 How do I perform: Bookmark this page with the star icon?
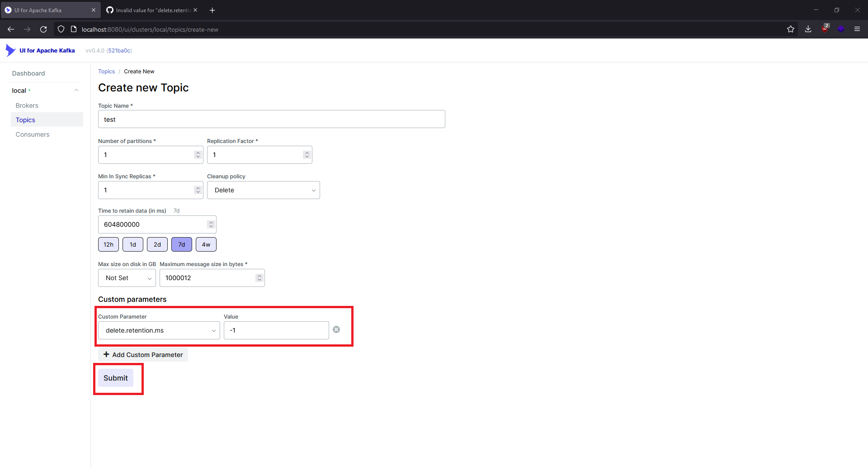pyautogui.click(x=791, y=29)
